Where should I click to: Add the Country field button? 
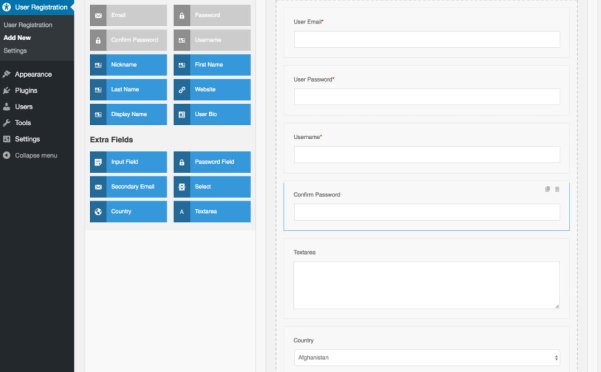click(x=128, y=211)
